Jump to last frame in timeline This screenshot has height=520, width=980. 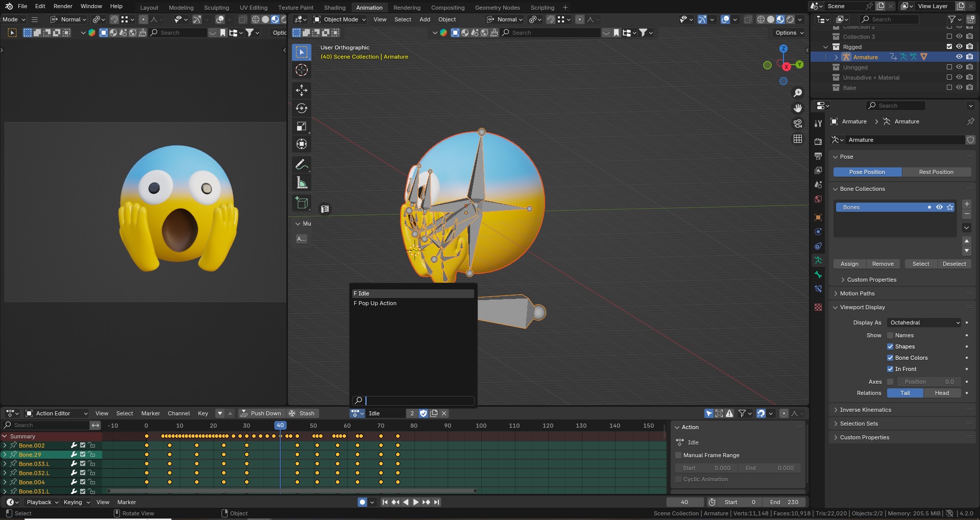click(436, 502)
